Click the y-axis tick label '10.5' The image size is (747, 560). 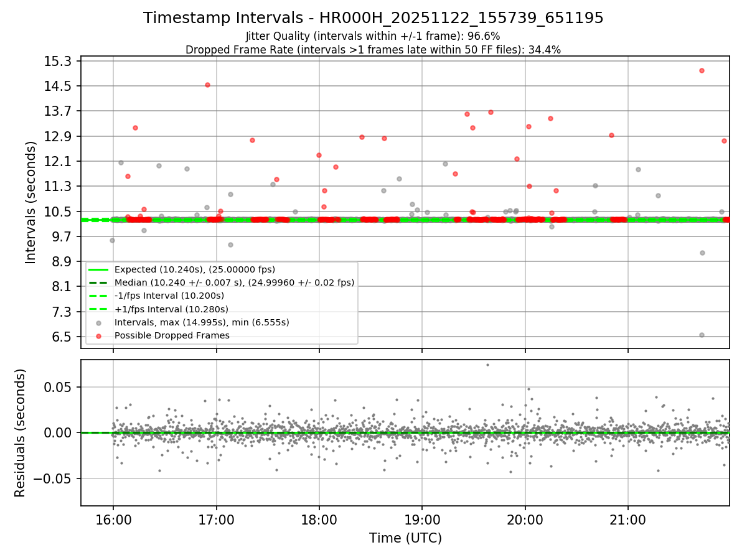click(x=59, y=212)
